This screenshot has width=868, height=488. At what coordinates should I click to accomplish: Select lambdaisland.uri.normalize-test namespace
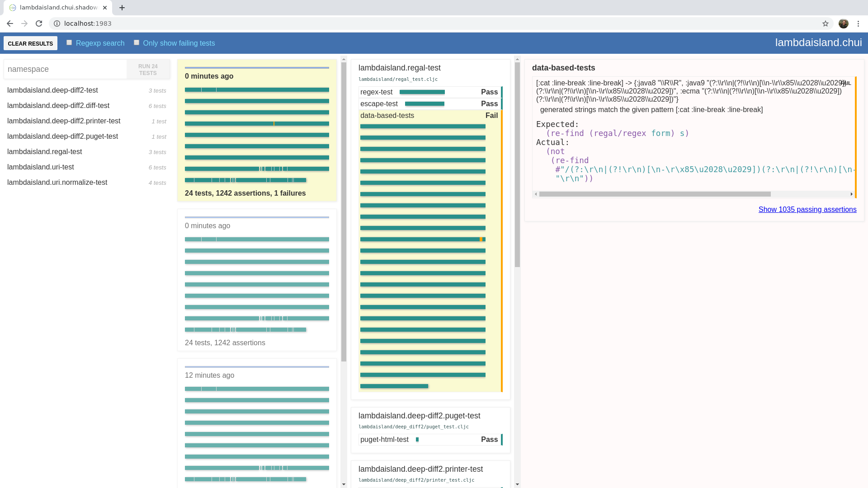click(57, 183)
